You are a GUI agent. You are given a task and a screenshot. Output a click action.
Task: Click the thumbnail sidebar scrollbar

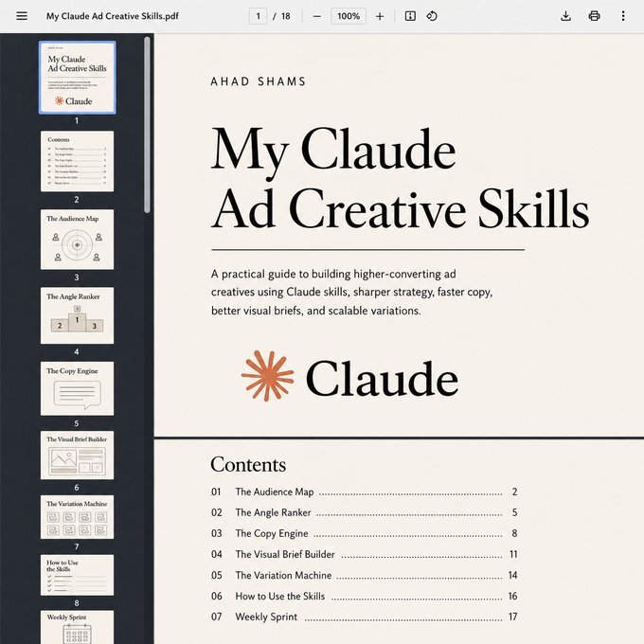click(x=147, y=125)
